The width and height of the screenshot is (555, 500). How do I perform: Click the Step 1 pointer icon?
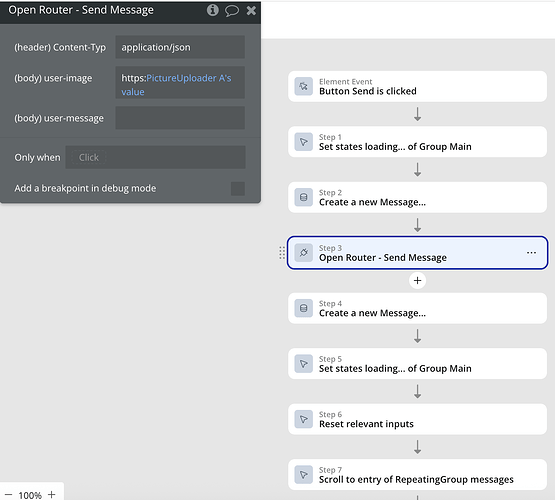pyautogui.click(x=304, y=142)
